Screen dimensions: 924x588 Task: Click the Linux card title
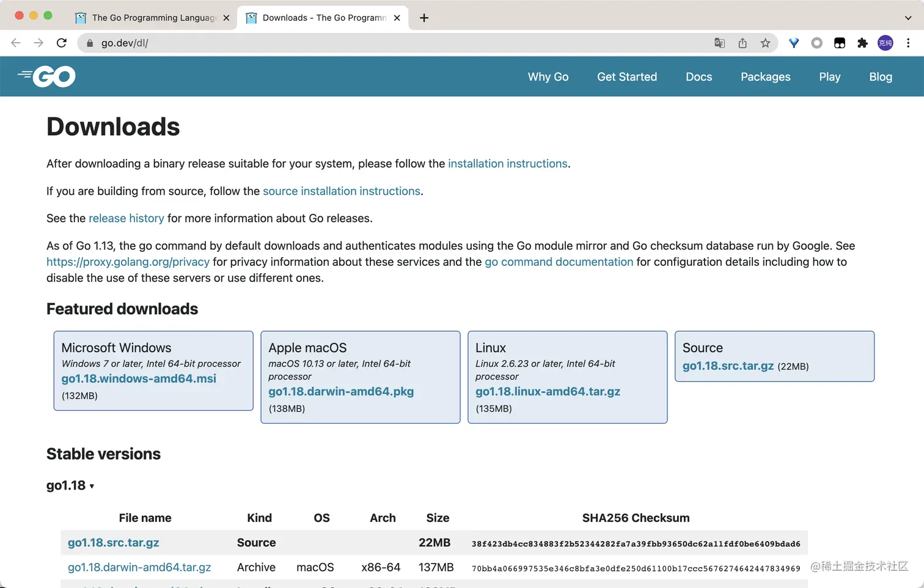(491, 348)
